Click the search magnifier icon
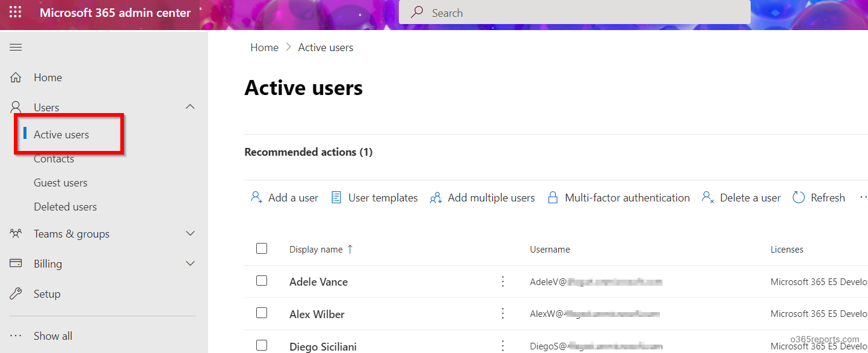This screenshot has width=868, height=353. [x=417, y=13]
